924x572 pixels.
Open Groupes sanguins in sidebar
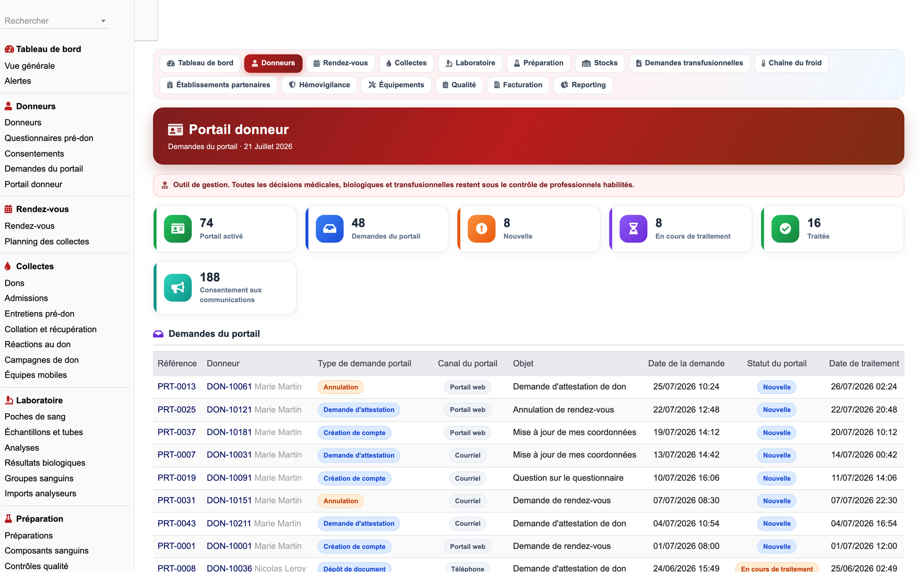pos(39,478)
